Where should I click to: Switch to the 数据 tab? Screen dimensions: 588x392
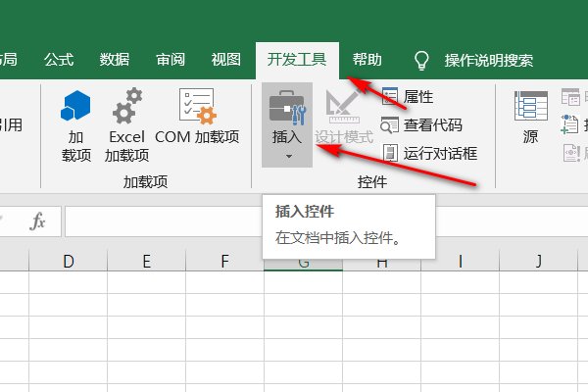pos(115,60)
